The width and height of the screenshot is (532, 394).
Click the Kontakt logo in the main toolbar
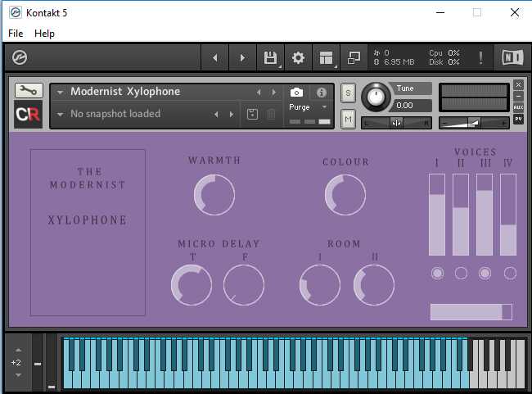(x=20, y=57)
